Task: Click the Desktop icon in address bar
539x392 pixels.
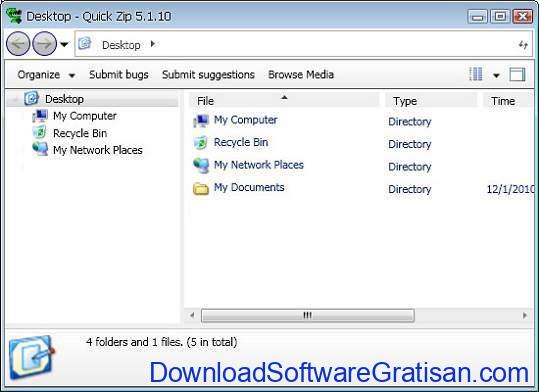Action: click(x=85, y=44)
